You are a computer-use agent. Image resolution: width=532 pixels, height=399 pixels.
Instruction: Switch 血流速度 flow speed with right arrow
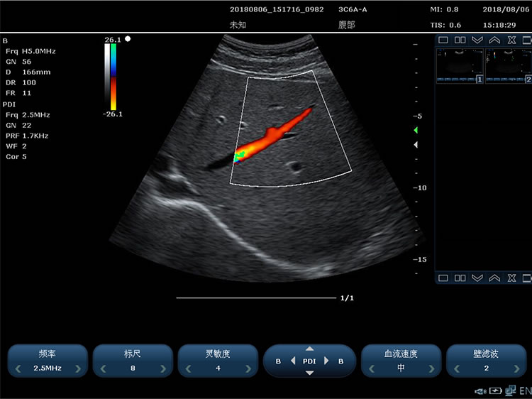coord(431,368)
